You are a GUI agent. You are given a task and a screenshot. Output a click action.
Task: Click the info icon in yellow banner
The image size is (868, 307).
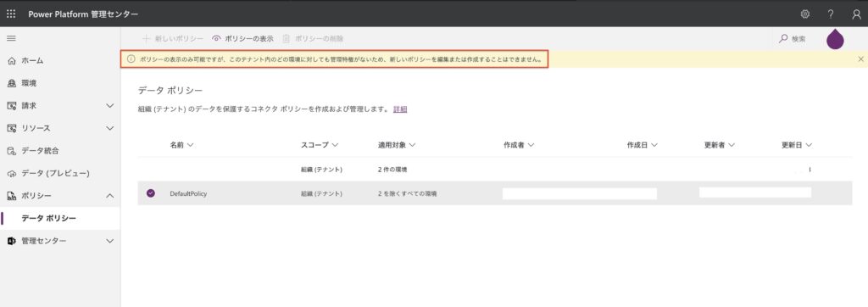131,59
